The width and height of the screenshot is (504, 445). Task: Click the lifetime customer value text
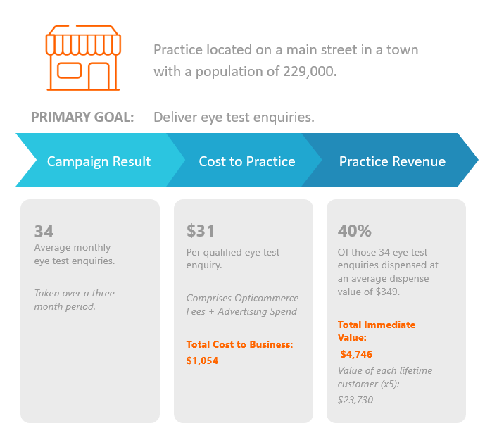click(385, 377)
